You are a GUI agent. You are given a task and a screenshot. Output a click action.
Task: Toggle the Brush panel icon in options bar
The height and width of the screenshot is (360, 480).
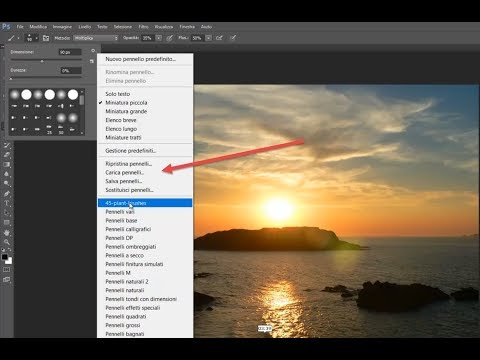point(46,38)
